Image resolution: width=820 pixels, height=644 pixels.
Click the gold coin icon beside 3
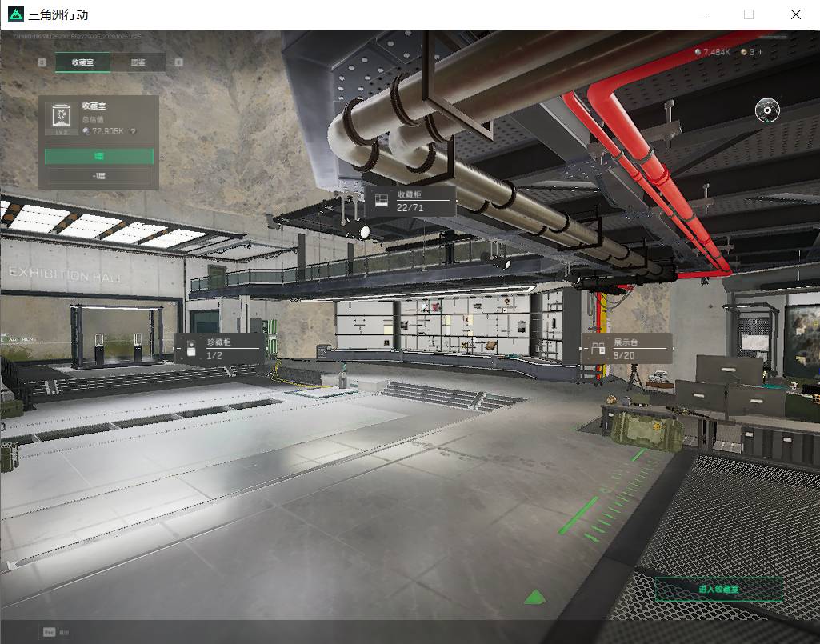(744, 52)
